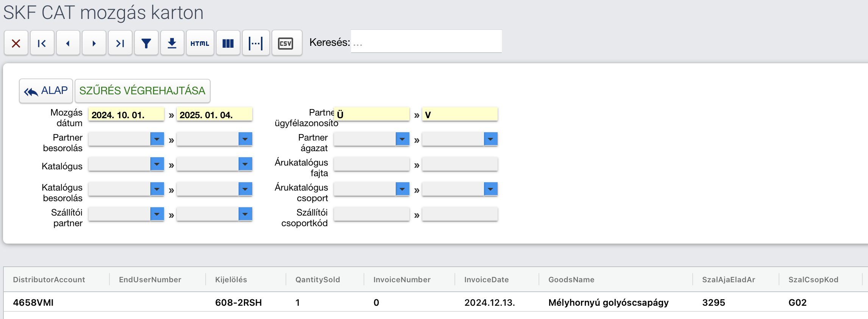
Task: Expand Árukatalógus csoport to dropdown
Action: [x=490, y=189]
